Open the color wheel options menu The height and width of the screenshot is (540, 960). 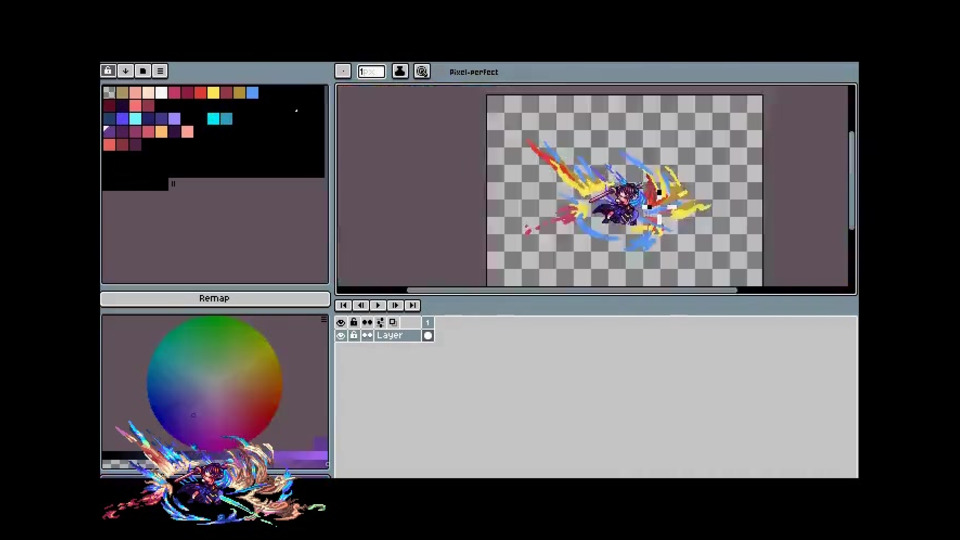324,319
